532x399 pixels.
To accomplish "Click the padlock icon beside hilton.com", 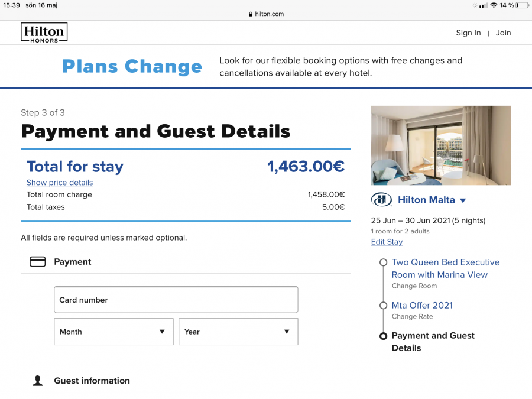I will pos(251,14).
